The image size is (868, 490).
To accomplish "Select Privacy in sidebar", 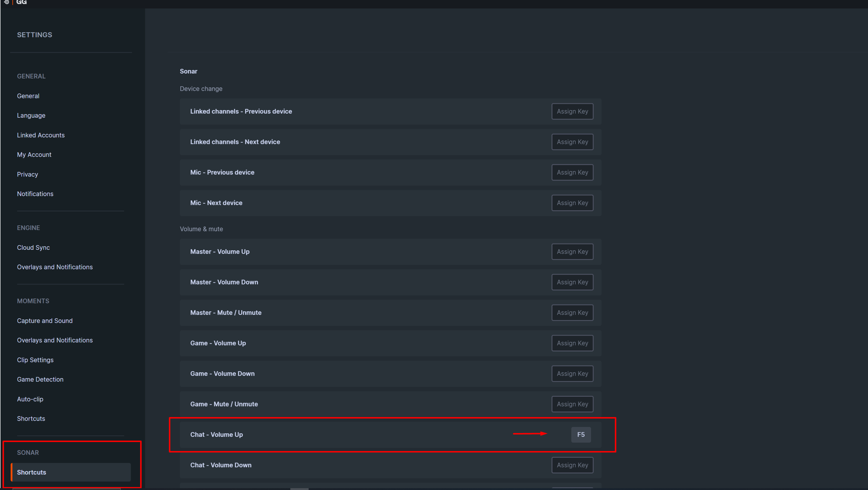I will [27, 174].
